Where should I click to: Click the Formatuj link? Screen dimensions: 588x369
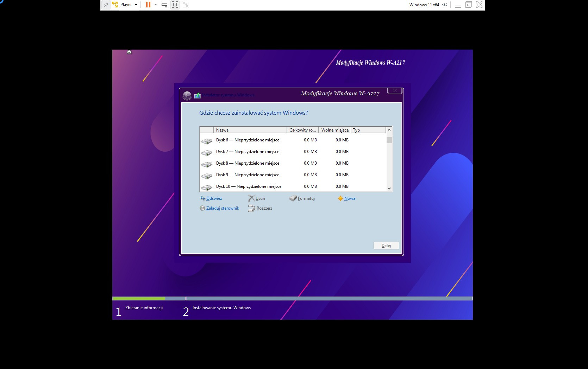pos(306,198)
